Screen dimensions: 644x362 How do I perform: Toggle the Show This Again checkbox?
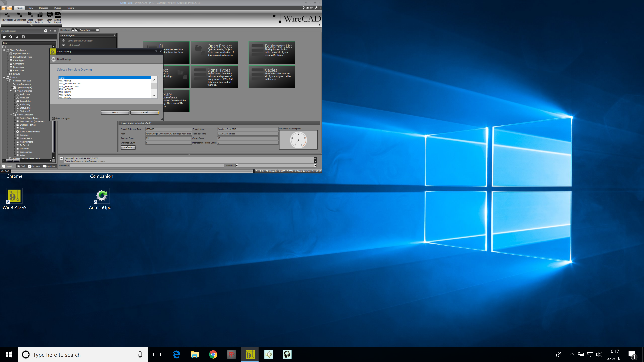53,118
